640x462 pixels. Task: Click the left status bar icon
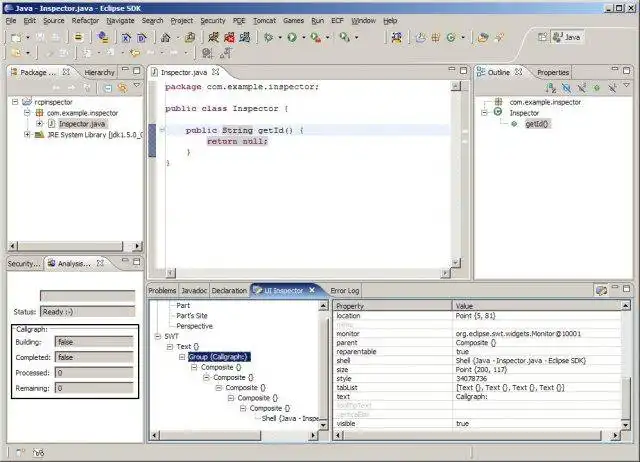(x=20, y=452)
